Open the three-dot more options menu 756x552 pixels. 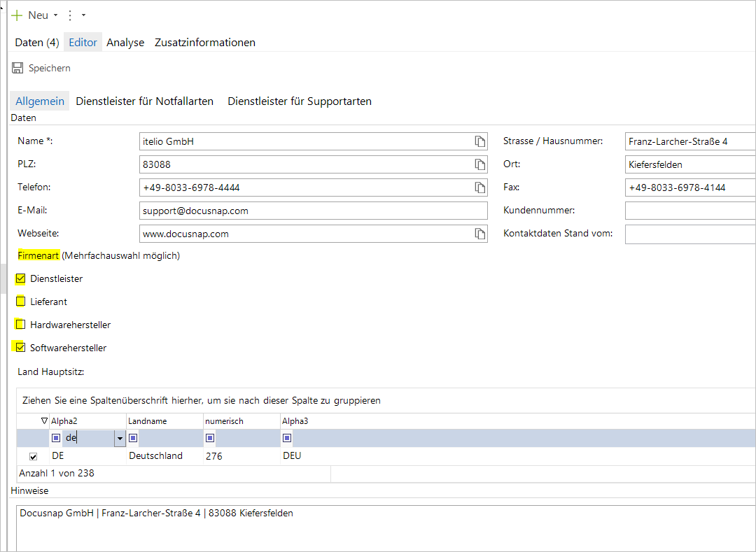click(x=70, y=15)
